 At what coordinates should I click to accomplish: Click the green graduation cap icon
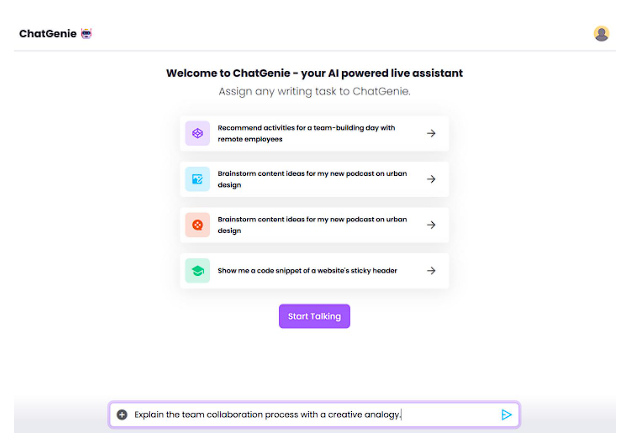pyautogui.click(x=198, y=270)
